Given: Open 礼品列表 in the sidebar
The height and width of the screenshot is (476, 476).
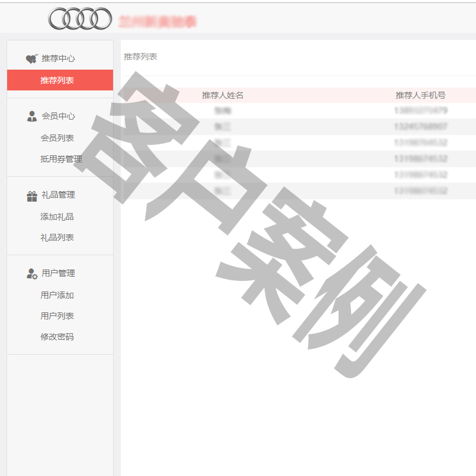Looking at the screenshot, I should (57, 237).
